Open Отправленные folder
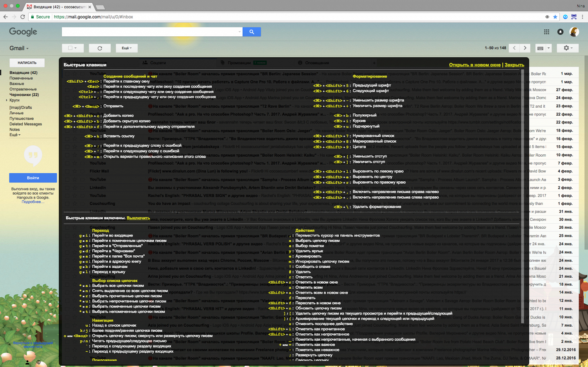 (23, 89)
